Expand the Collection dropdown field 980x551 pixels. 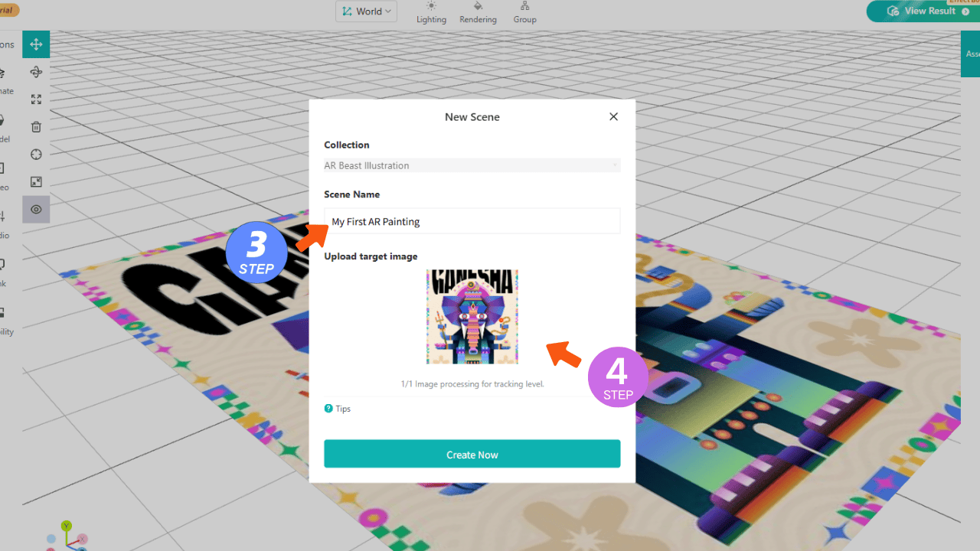472,165
